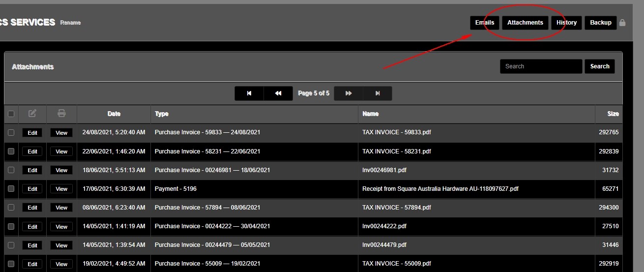This screenshot has width=644, height=272.
Task: Check the box for Inv00244479.pdf row
Action: [11, 245]
